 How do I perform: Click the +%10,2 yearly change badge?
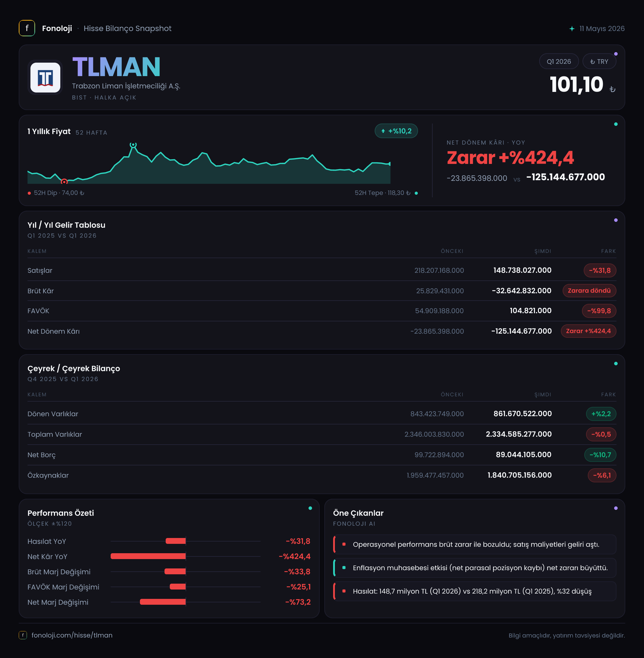point(396,131)
